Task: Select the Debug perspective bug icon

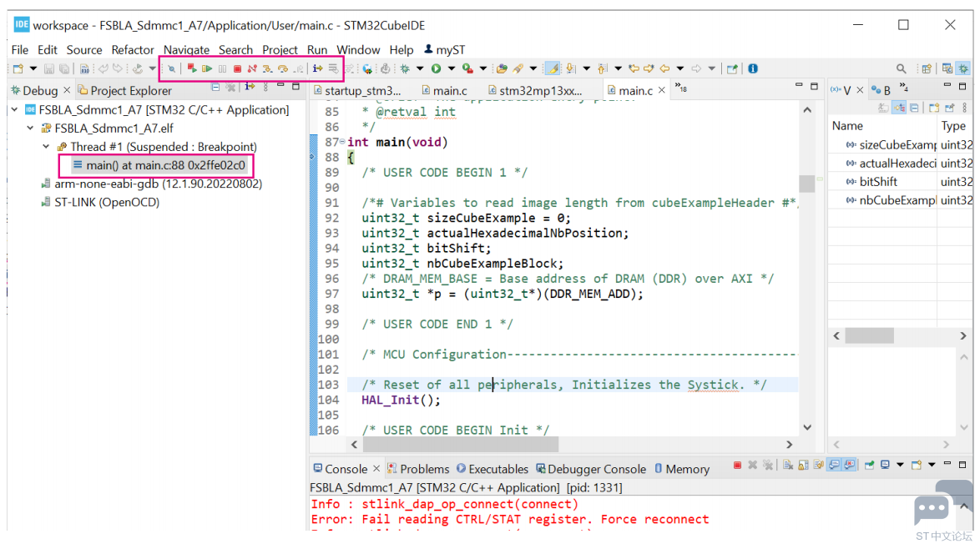Action: coord(964,68)
